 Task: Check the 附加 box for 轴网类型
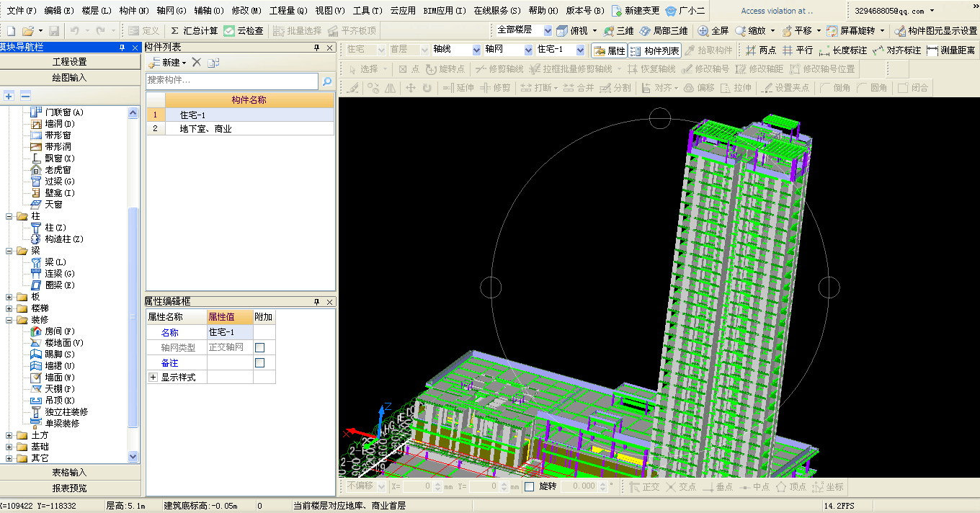pos(260,347)
